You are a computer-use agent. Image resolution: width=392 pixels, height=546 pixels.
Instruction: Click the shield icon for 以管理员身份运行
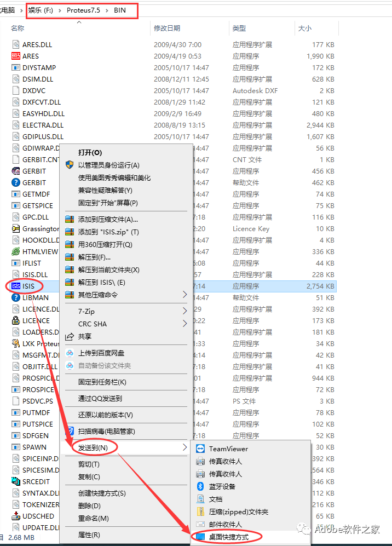coord(70,165)
